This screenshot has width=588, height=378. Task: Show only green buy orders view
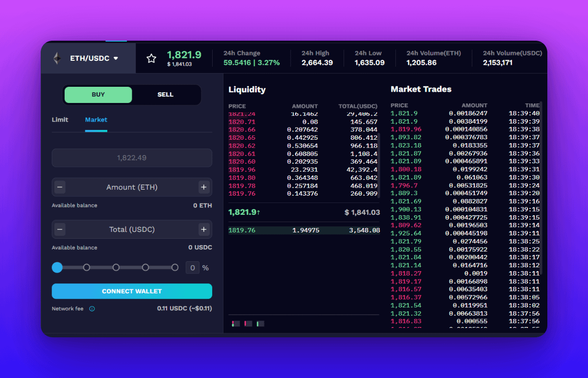(260, 324)
